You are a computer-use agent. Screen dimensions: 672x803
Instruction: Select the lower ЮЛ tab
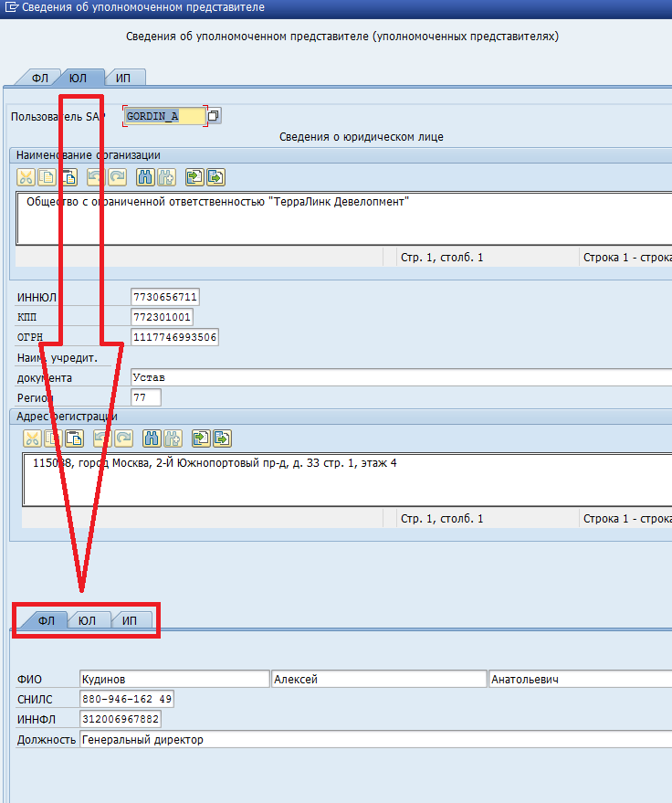87,621
